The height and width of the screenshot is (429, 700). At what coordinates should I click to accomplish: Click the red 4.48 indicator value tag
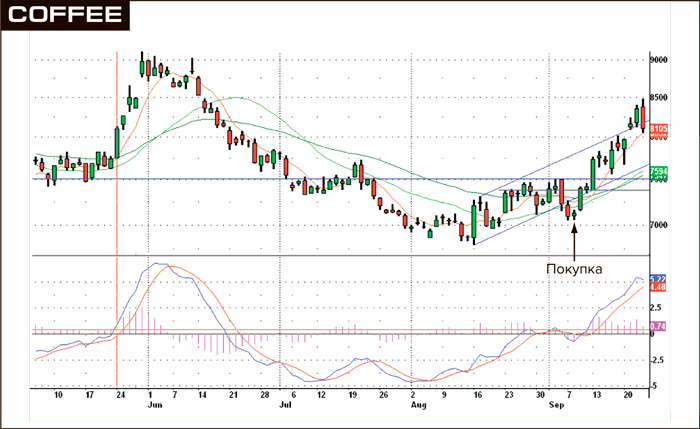[658, 289]
